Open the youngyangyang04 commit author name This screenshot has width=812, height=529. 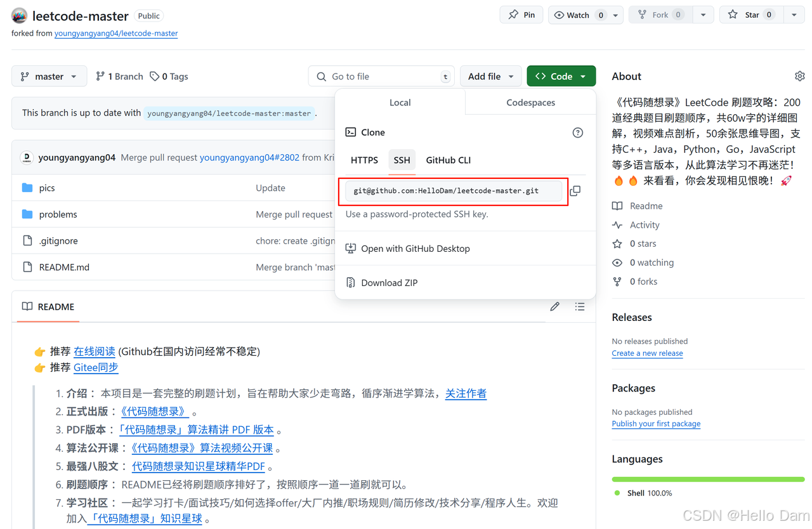tap(77, 157)
